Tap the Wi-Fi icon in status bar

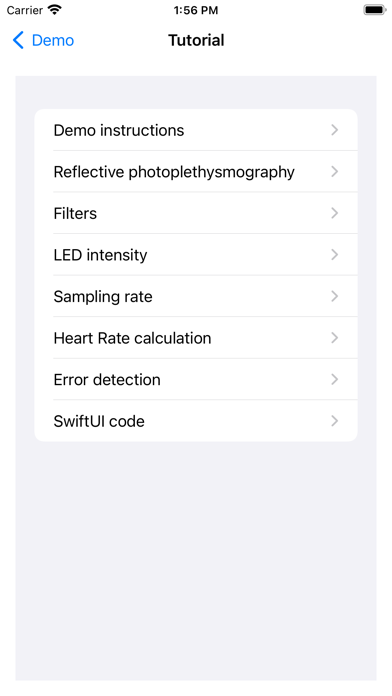[x=55, y=10]
